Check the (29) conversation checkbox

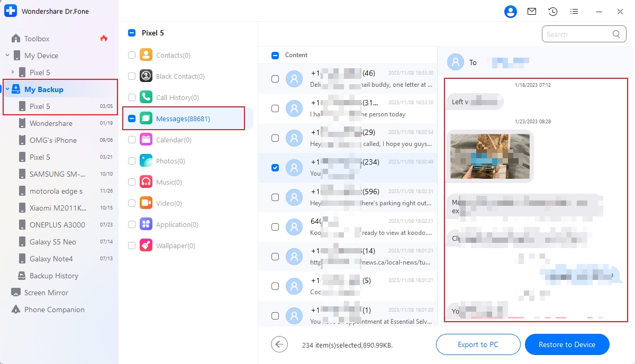coord(275,138)
